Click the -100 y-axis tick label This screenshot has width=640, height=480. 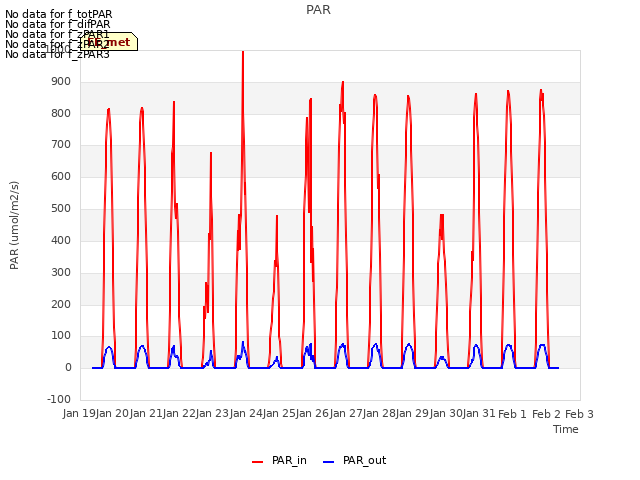(59, 399)
